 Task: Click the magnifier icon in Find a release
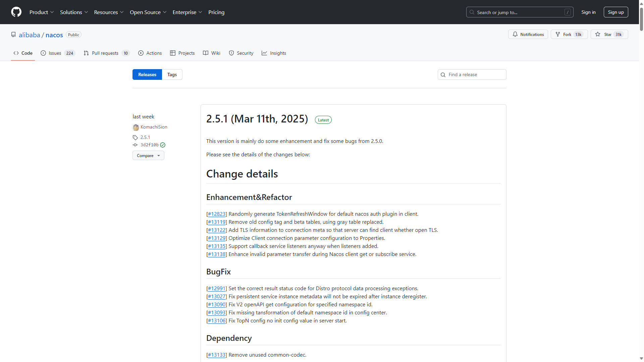pos(443,75)
